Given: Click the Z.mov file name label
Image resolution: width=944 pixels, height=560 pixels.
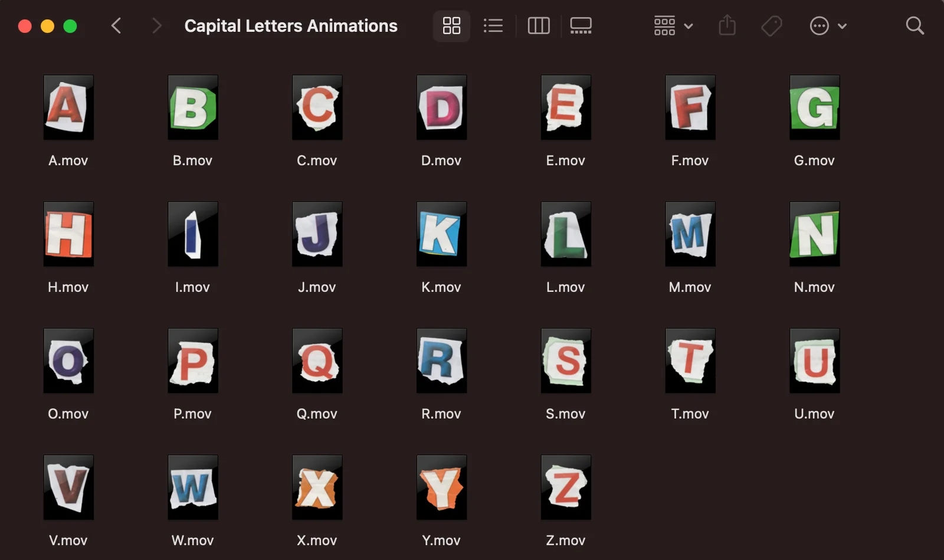Looking at the screenshot, I should tap(565, 540).
